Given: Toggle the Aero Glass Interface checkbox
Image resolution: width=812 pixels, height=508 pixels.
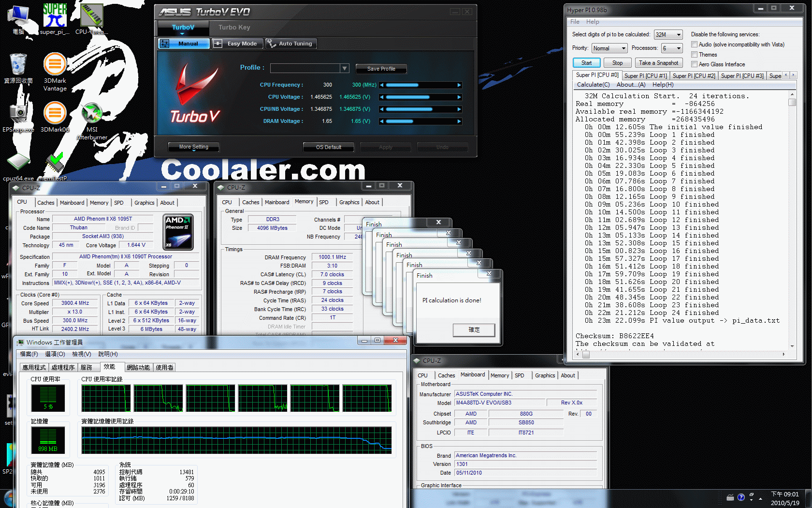Looking at the screenshot, I should 694,64.
